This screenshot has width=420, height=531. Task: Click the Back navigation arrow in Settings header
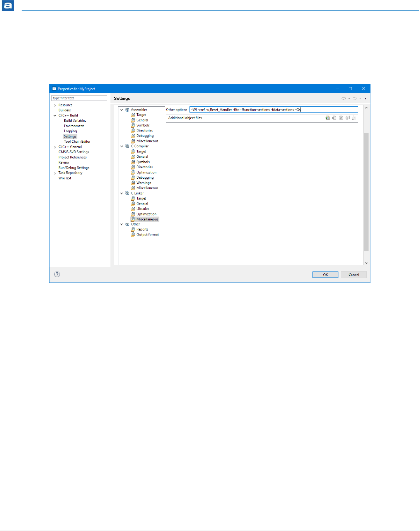[x=343, y=98]
